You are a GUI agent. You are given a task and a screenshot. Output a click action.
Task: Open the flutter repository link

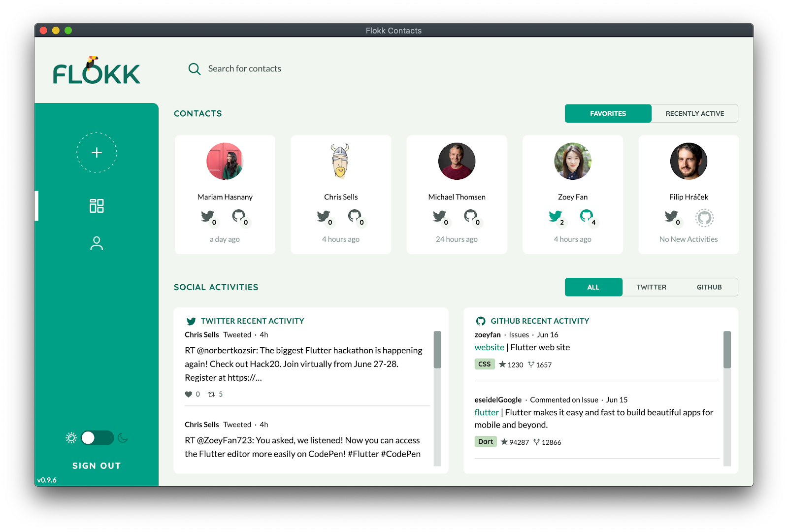click(487, 412)
